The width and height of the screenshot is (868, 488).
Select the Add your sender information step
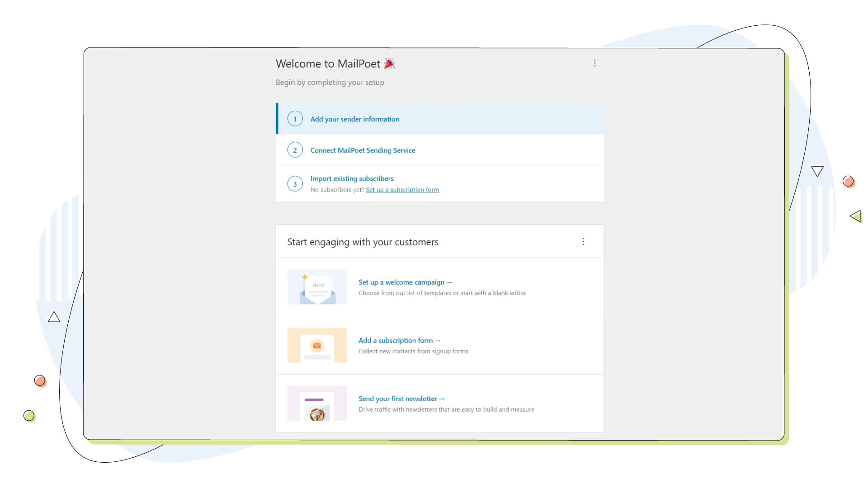[354, 119]
